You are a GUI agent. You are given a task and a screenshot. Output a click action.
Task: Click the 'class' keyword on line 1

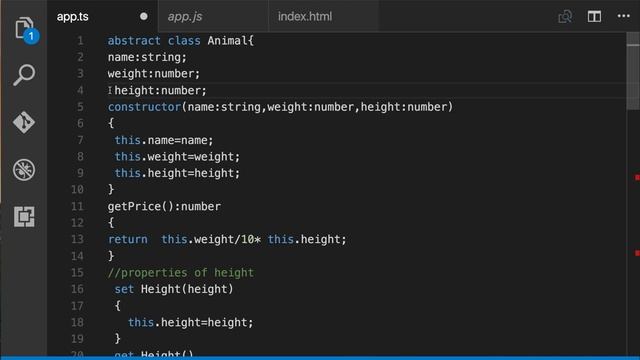(184, 41)
